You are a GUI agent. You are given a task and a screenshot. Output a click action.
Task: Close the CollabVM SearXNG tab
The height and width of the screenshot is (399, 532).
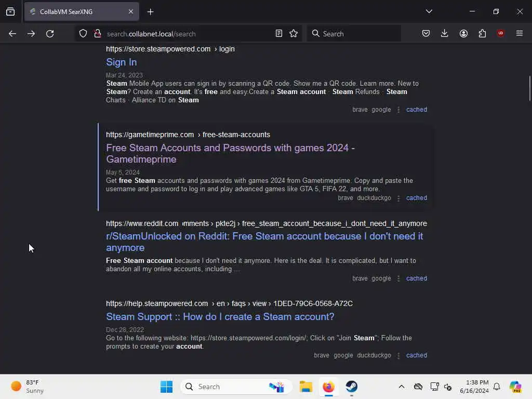(131, 12)
